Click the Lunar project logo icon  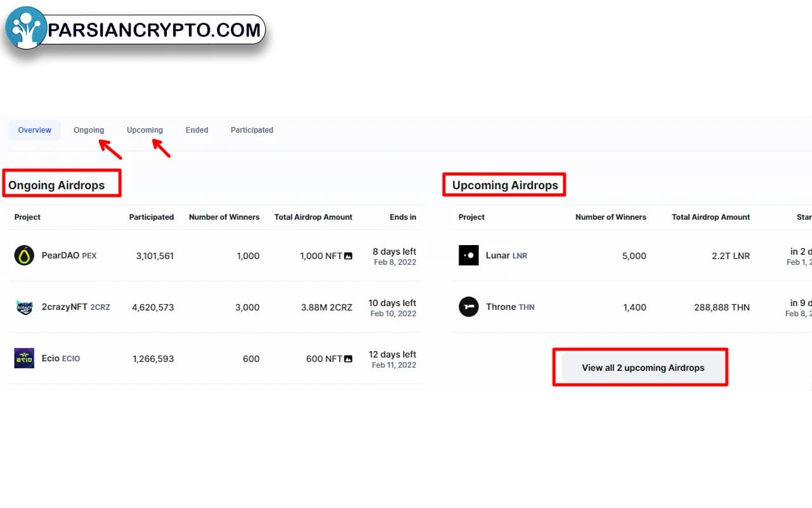(x=468, y=255)
